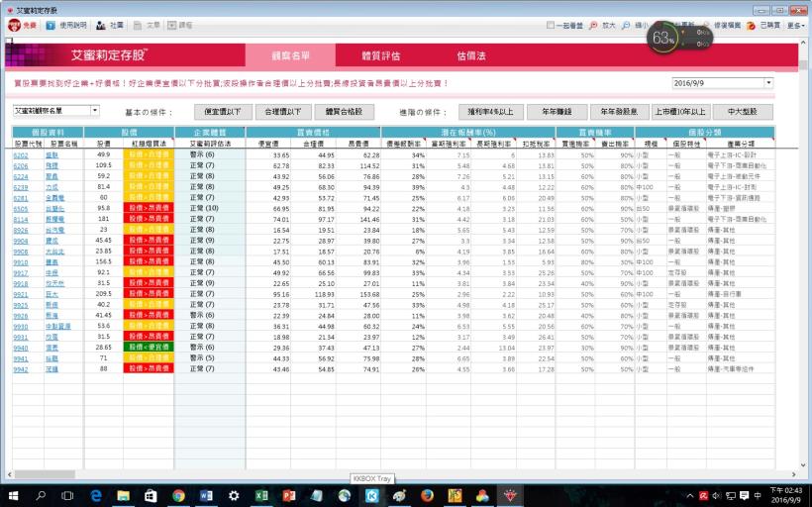
Task: Open Google Chrome from taskbar
Action: (178, 495)
